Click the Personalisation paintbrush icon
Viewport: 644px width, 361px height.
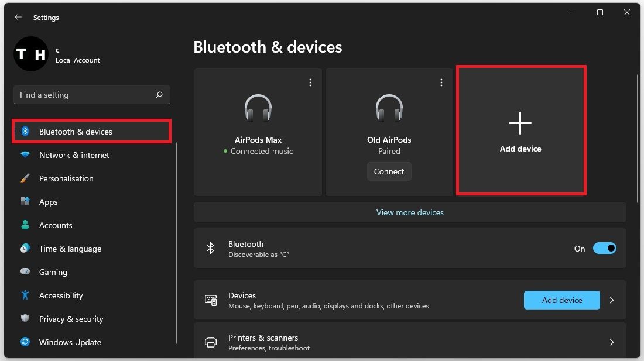click(x=25, y=178)
